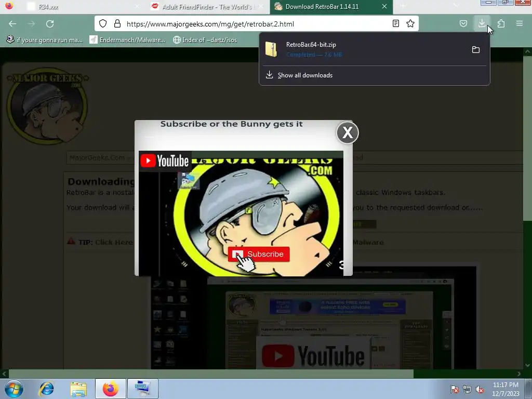The image size is (532, 399).
Task: Click the muted volume tray icon
Action: 480,389
